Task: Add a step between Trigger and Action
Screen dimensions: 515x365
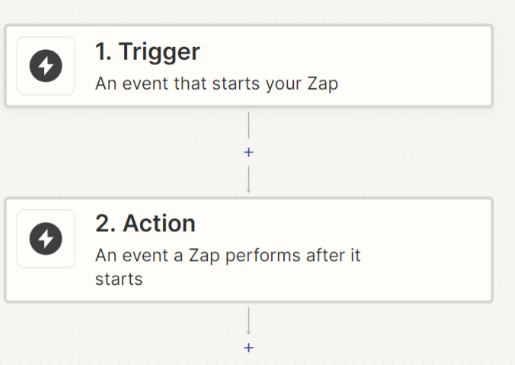Action: tap(249, 152)
